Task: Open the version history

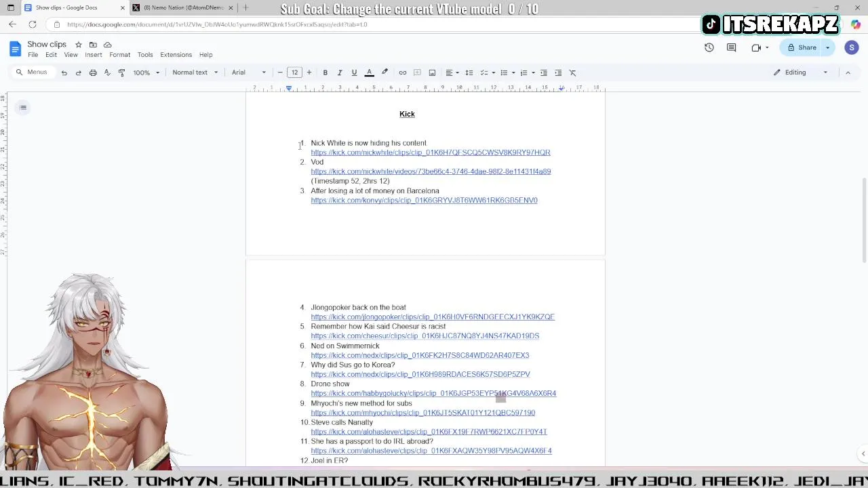Action: point(709,47)
